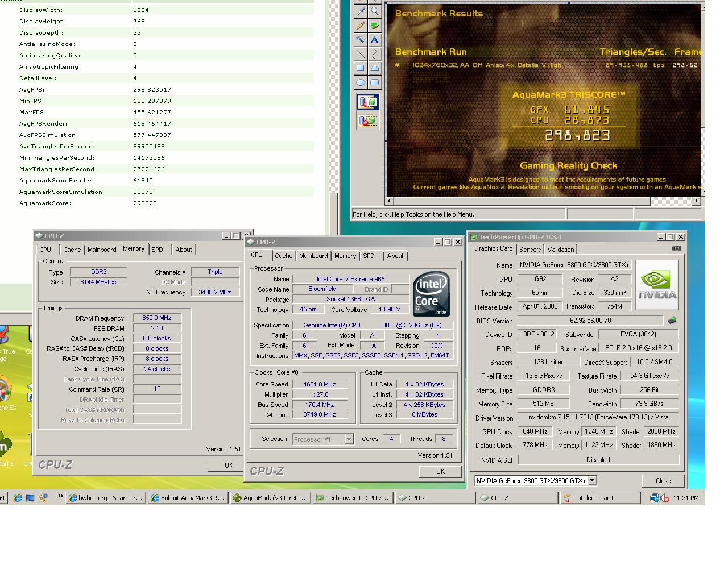This screenshot has height=582, width=728.
Task: Click the save BIOS icon in GPU-Z
Action: [672, 321]
